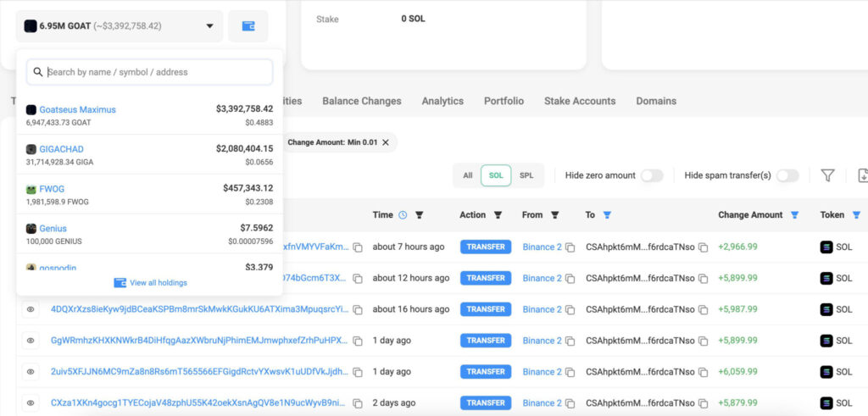Filter the Action column

pyautogui.click(x=498, y=215)
